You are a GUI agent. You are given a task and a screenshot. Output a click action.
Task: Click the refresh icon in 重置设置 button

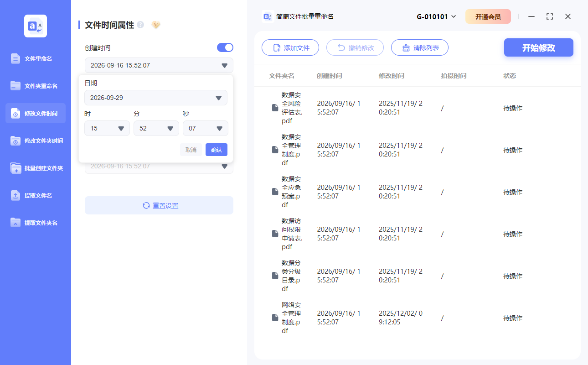pos(146,205)
